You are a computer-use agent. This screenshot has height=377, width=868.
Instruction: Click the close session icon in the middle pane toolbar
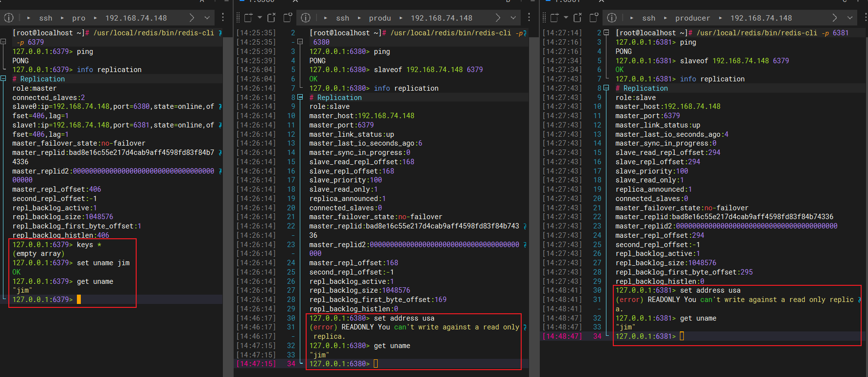pos(272,18)
